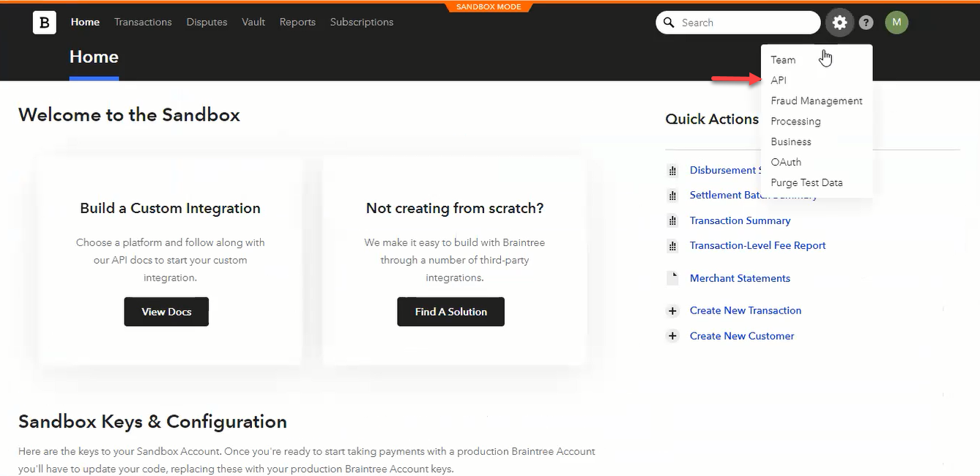
Task: Open the help question mark icon
Action: click(x=866, y=23)
